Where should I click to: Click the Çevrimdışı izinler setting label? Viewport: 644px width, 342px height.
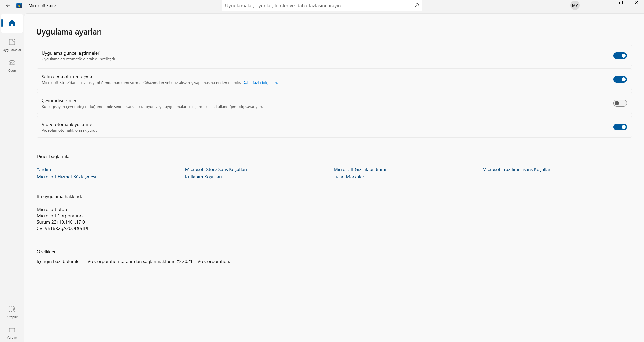[59, 100]
